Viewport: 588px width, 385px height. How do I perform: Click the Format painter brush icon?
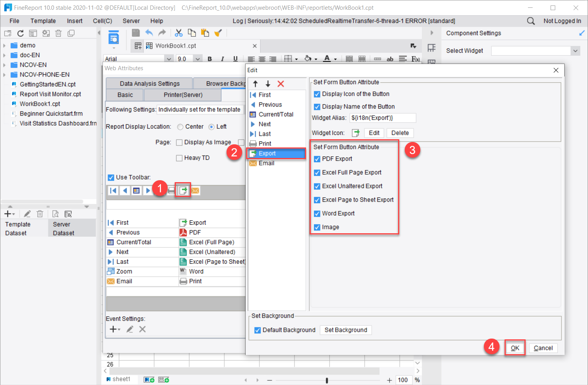point(218,33)
